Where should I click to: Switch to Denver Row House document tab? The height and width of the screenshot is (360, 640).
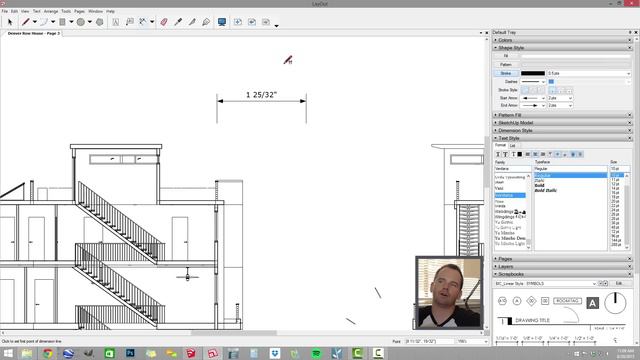pyautogui.click(x=34, y=33)
